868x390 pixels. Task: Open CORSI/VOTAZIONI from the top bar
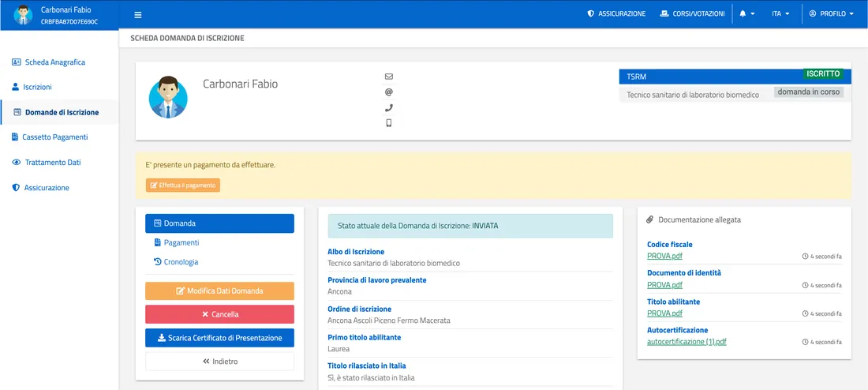[693, 14]
